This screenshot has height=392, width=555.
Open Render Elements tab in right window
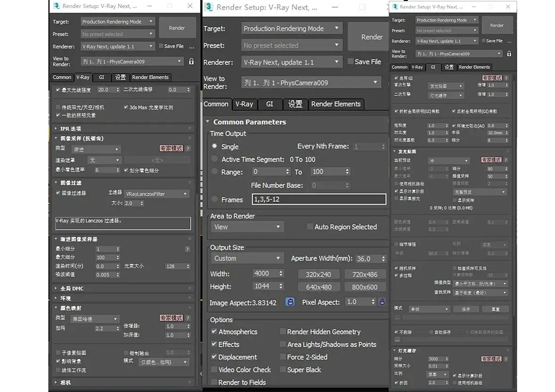point(474,67)
